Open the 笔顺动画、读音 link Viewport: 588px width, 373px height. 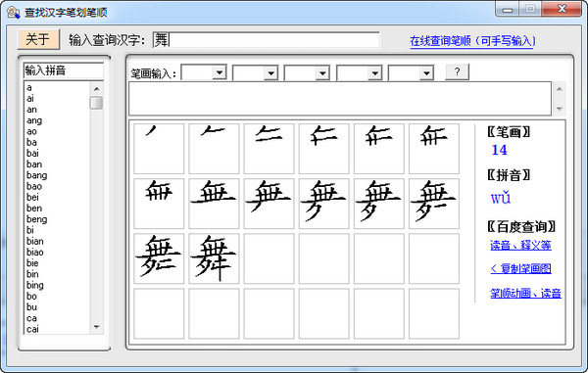click(525, 293)
